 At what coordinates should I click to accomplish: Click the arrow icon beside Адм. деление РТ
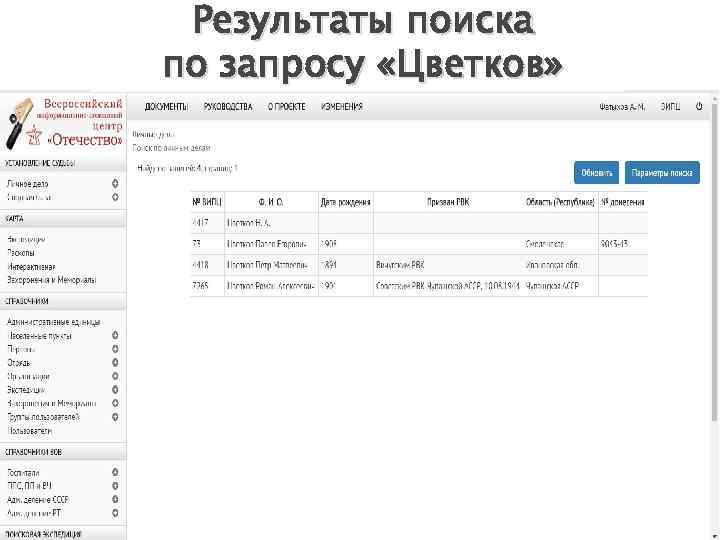115,513
